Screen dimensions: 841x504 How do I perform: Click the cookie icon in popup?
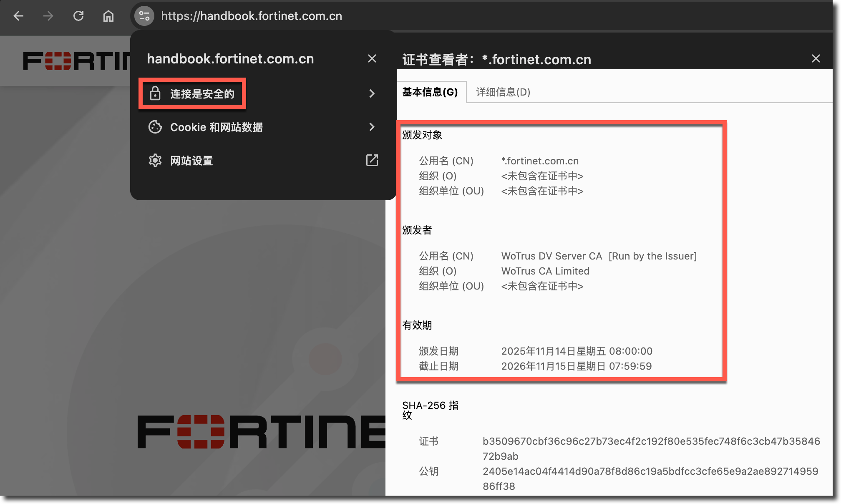[155, 127]
